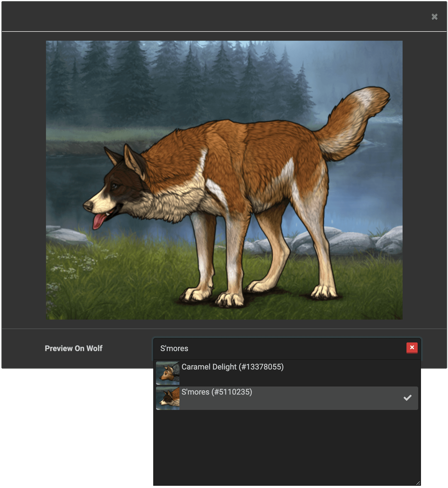Click the wolf's pink tongue
Viewport: 448px width, 488px height.
click(99, 221)
